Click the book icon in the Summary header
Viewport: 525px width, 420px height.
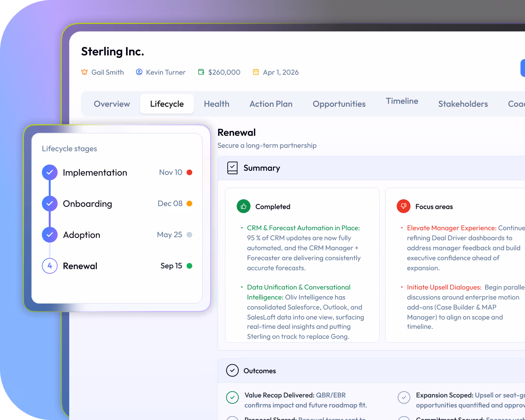pos(232,168)
